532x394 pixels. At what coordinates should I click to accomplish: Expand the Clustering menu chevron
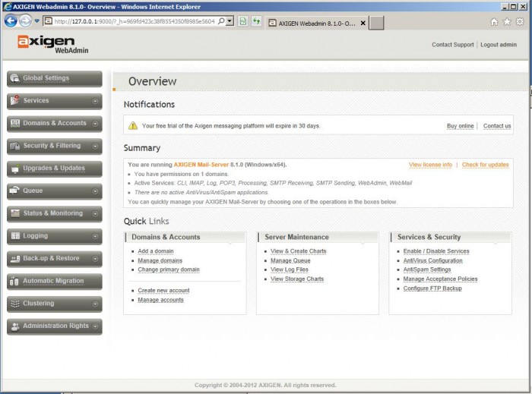pos(95,304)
